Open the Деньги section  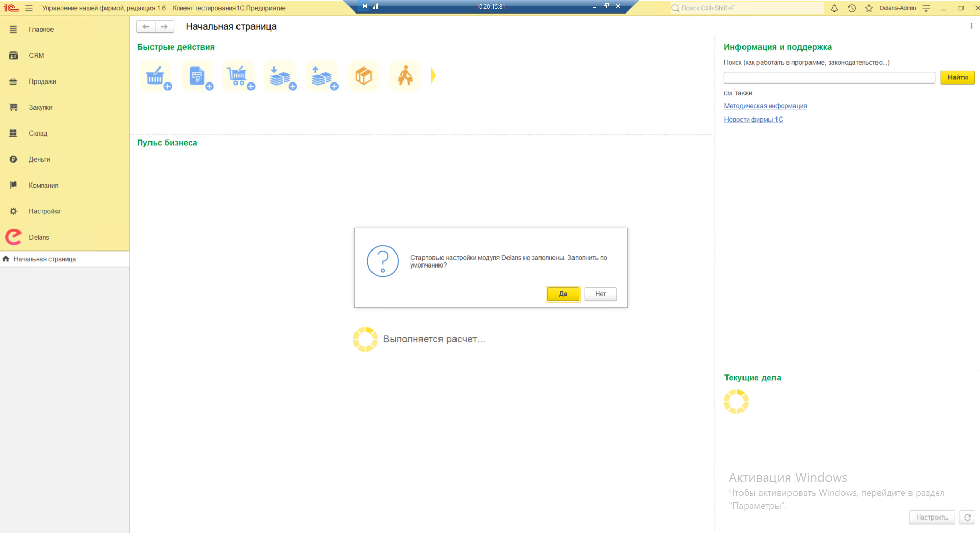(x=65, y=159)
